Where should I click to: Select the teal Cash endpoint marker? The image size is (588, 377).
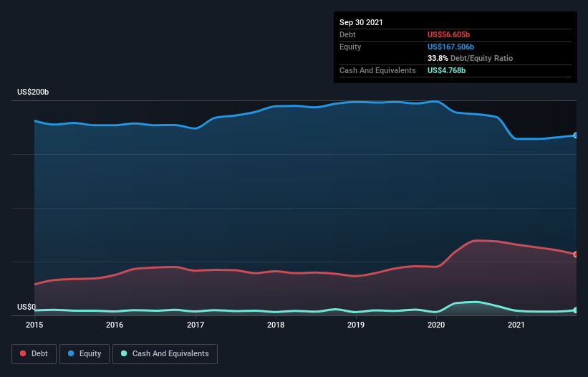(576, 310)
